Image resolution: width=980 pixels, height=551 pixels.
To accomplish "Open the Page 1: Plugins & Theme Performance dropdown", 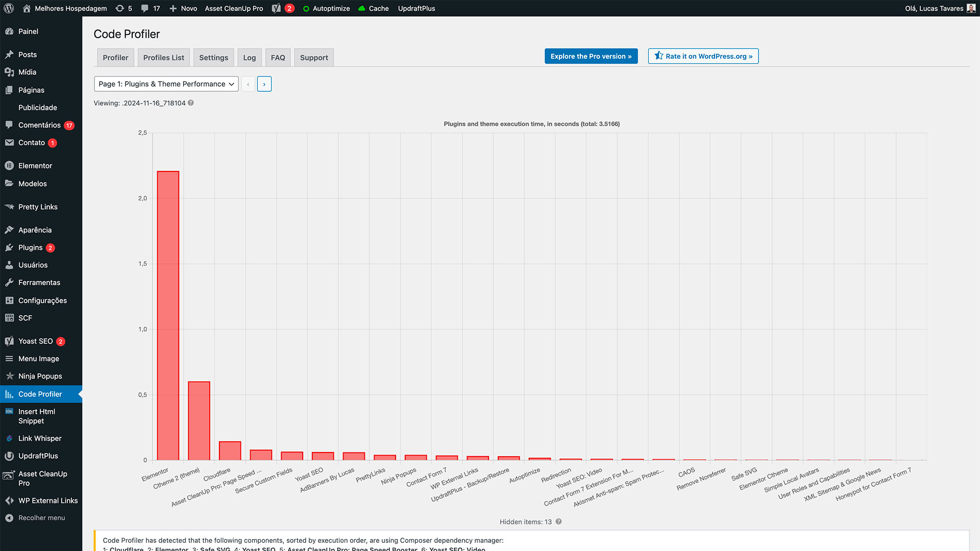I will 166,84.
